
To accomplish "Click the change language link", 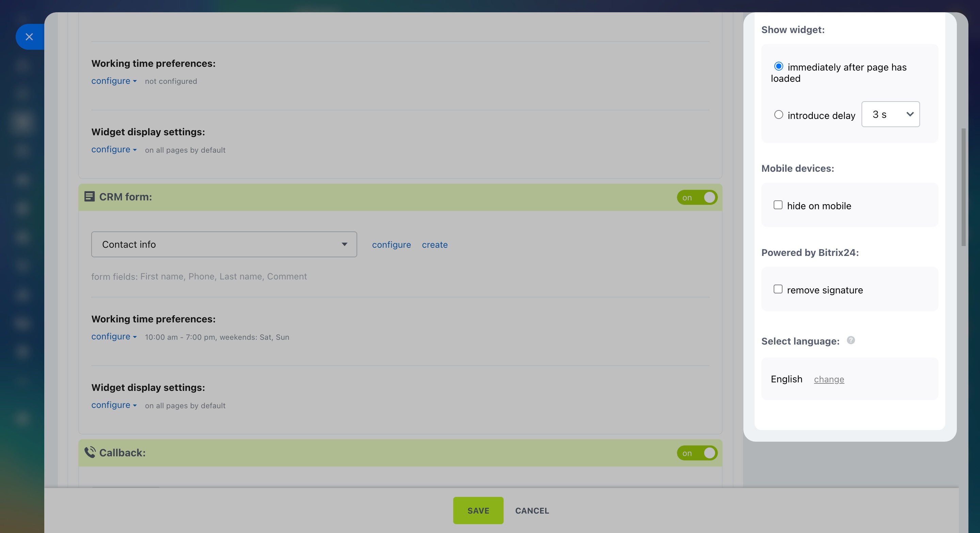I will [828, 379].
